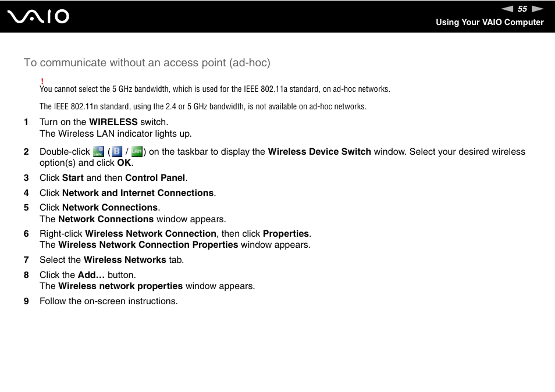Click the IEEE 802.11n standard note
The image size is (555, 392).
coord(203,106)
